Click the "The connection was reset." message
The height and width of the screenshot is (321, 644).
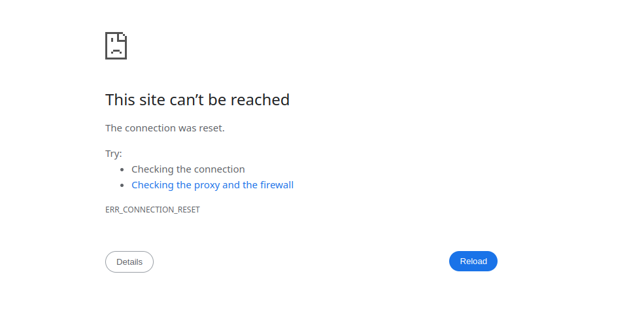(165, 128)
